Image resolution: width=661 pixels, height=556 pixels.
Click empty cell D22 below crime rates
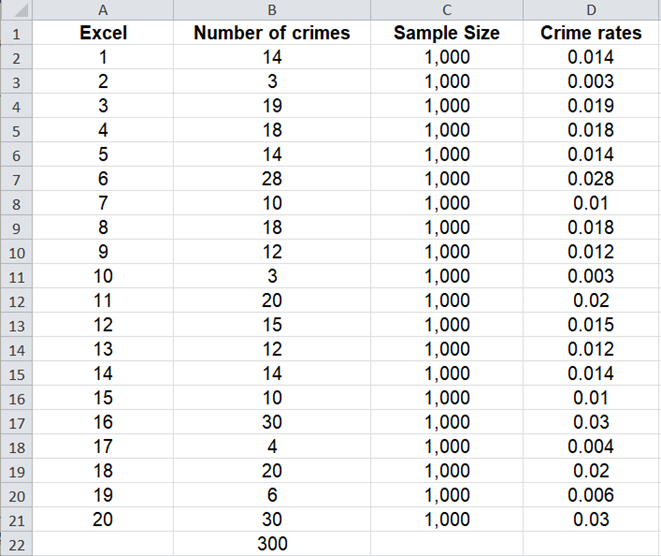590,544
